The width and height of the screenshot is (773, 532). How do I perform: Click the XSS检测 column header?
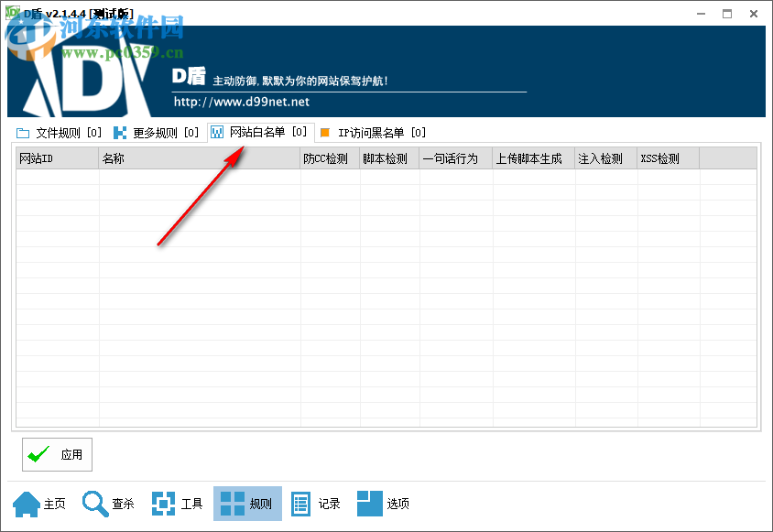pos(668,158)
